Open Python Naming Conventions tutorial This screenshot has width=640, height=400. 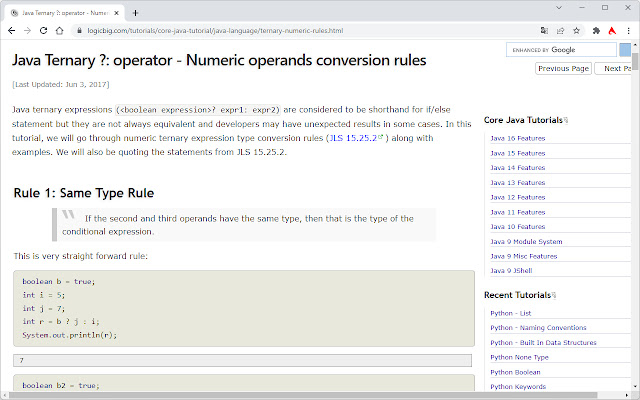point(538,327)
